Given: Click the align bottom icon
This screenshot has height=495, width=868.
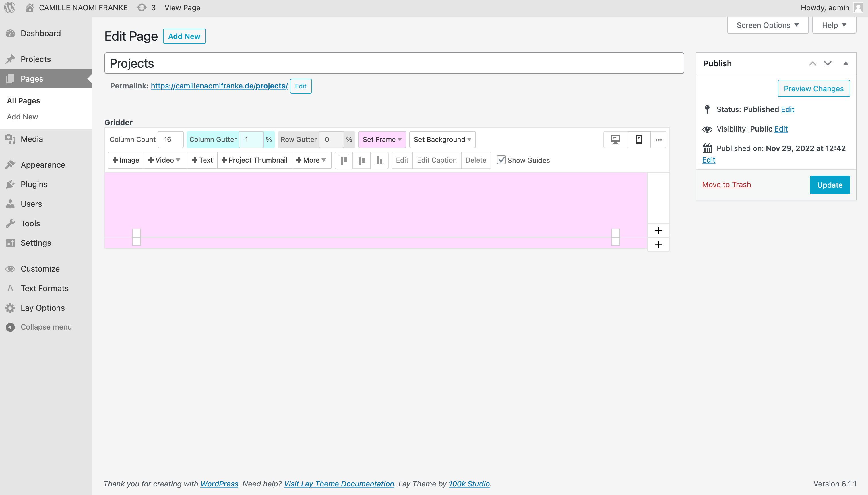Looking at the screenshot, I should (379, 160).
